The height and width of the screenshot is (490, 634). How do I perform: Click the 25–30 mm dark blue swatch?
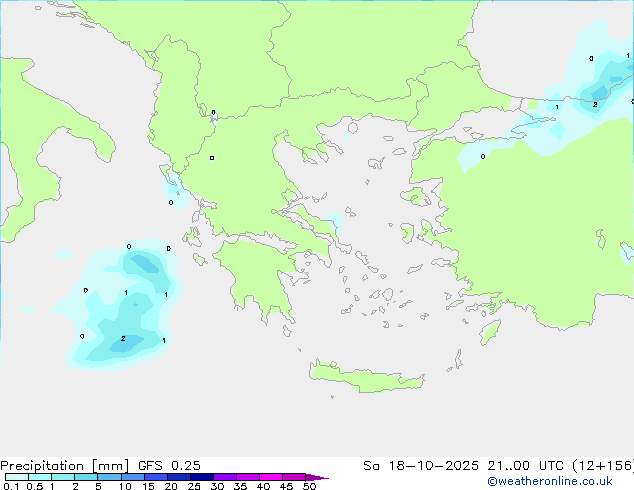click(x=201, y=477)
